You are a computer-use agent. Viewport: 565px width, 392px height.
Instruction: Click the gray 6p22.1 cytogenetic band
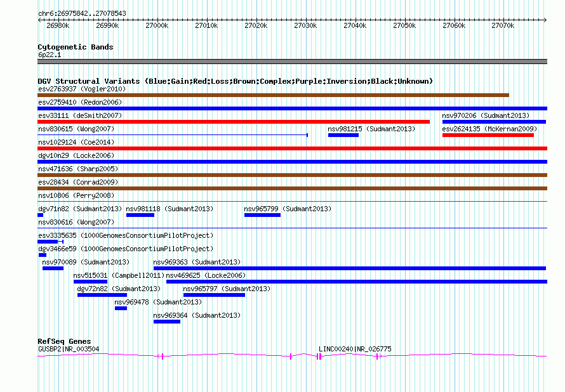click(x=292, y=62)
